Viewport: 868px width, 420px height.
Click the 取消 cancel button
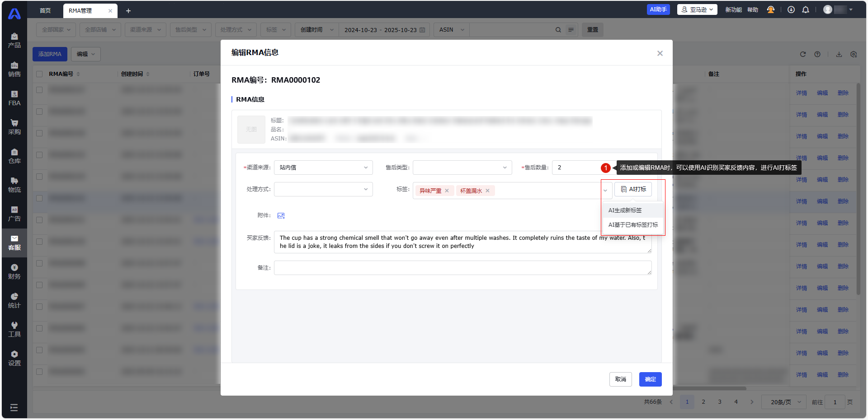tap(620, 379)
